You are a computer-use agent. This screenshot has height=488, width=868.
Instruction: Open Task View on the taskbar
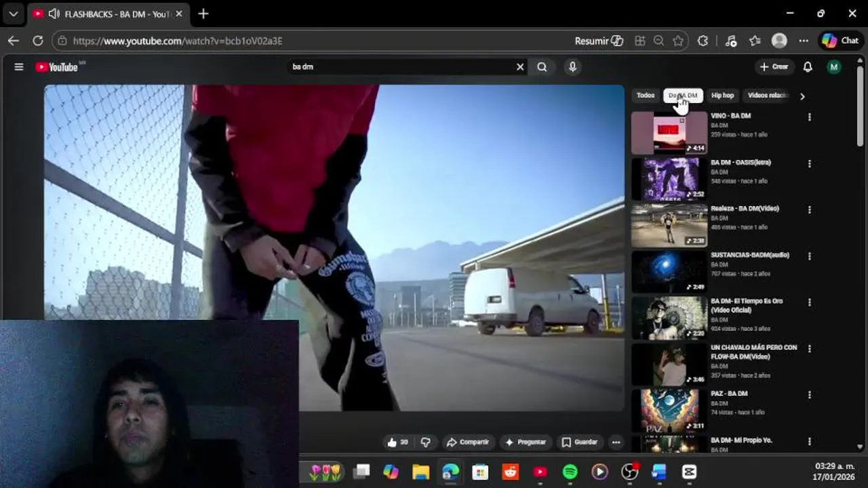pyautogui.click(x=361, y=472)
